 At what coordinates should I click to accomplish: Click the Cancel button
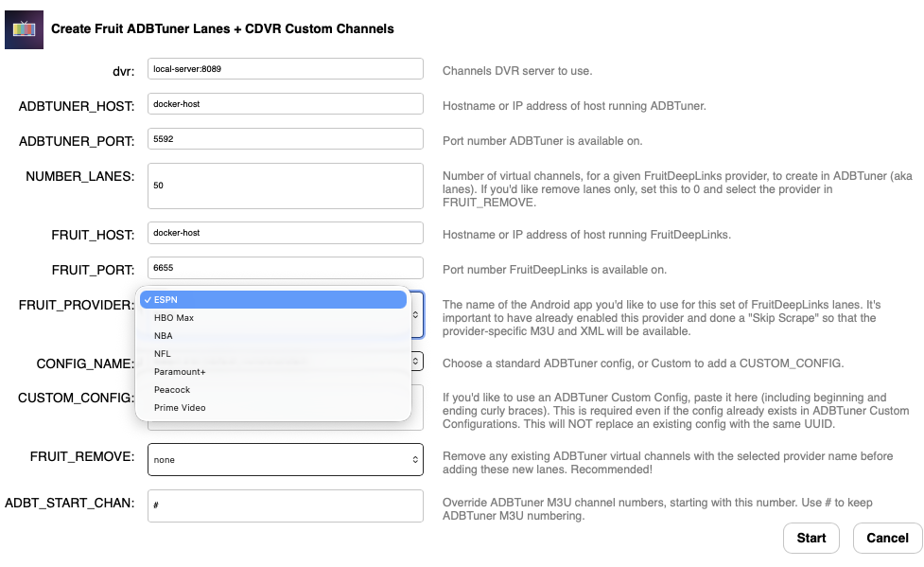pyautogui.click(x=887, y=538)
